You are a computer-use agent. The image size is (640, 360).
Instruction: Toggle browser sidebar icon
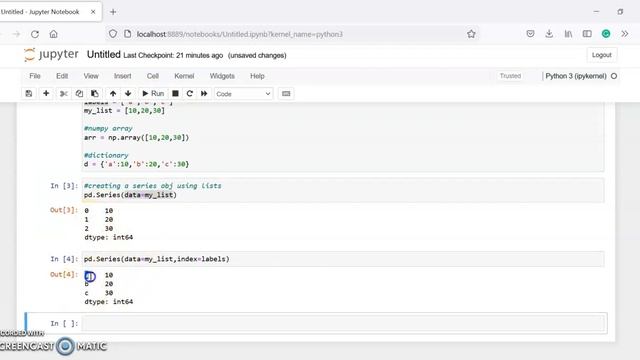click(x=587, y=34)
